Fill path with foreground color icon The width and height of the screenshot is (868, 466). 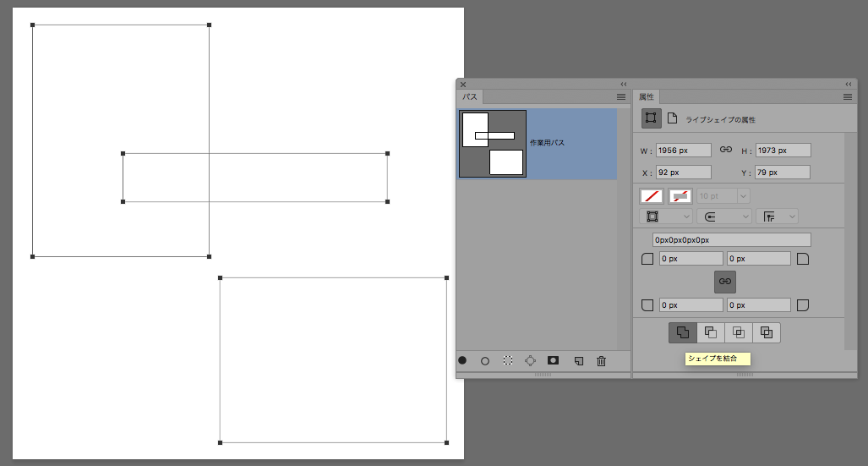click(x=462, y=361)
